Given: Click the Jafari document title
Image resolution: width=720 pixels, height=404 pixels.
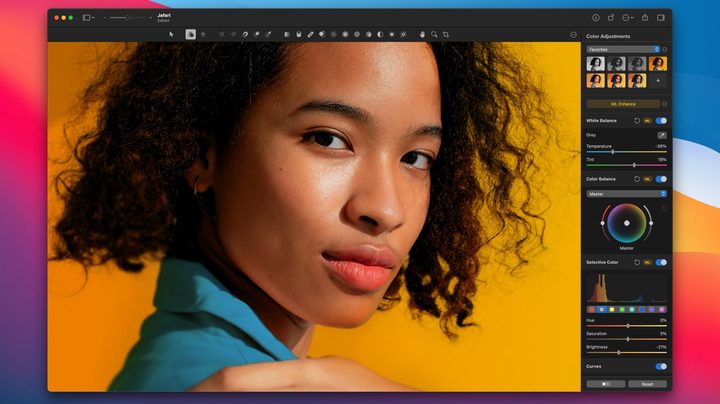Looking at the screenshot, I should click(x=164, y=15).
